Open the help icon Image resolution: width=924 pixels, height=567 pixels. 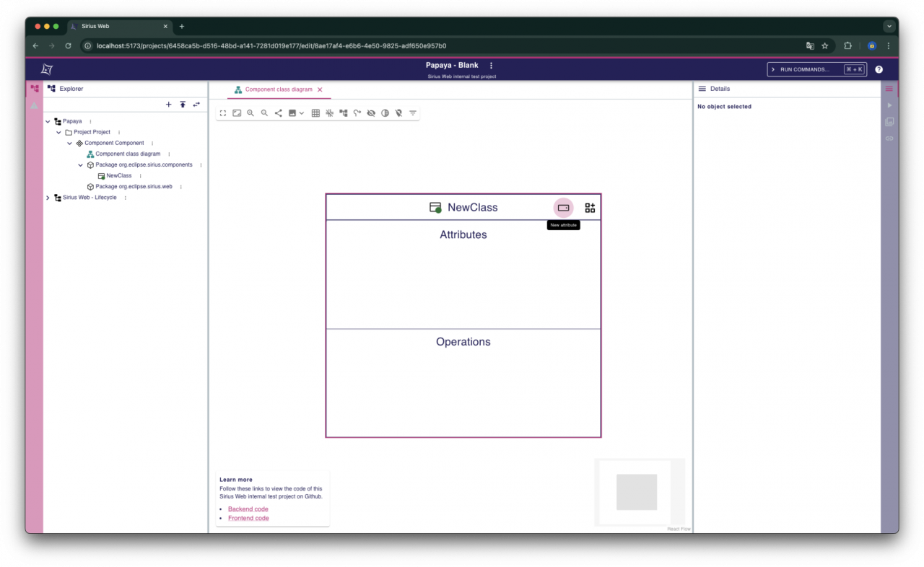[879, 69]
